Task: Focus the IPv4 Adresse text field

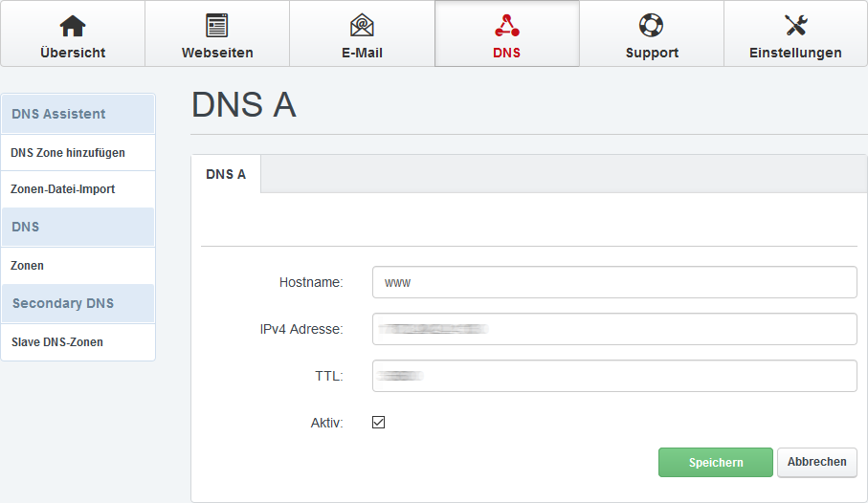Action: pos(613,329)
